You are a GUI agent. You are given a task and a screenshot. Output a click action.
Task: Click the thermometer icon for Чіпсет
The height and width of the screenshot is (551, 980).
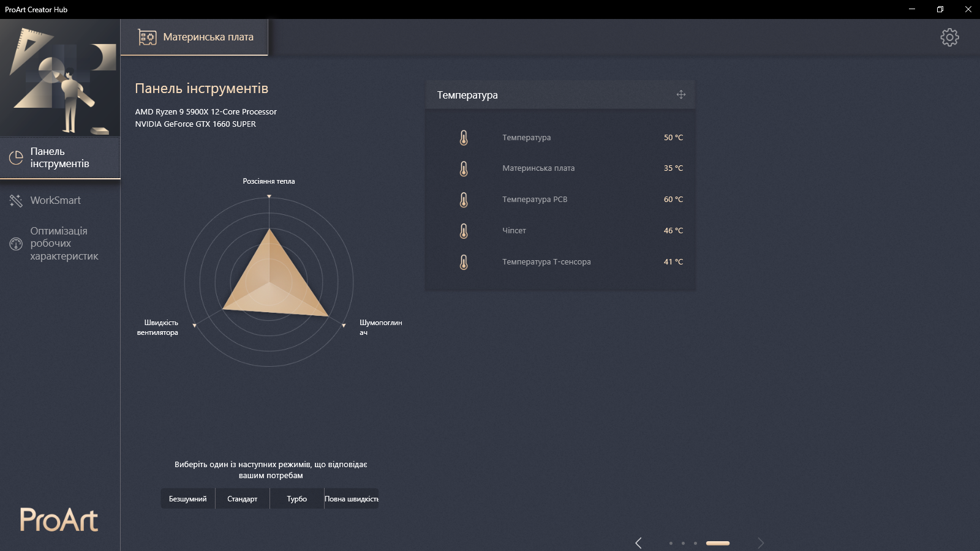coord(464,231)
